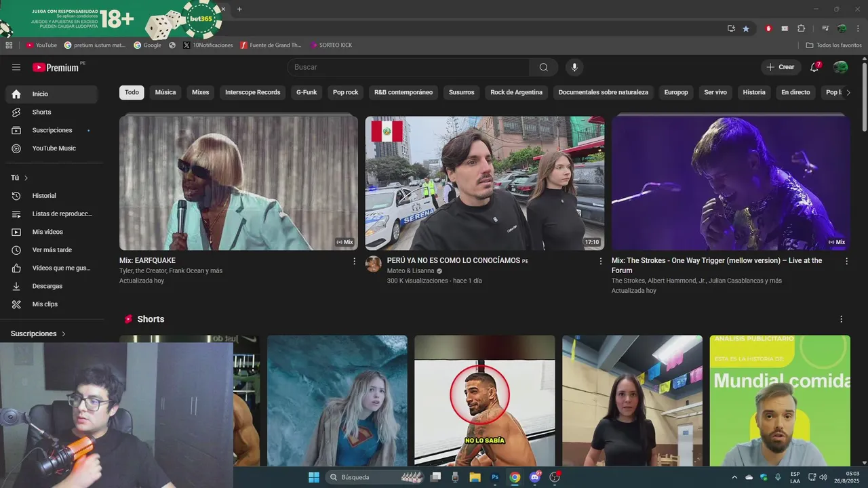The width and height of the screenshot is (868, 488).
Task: Open a new Chrome tab
Action: click(239, 9)
